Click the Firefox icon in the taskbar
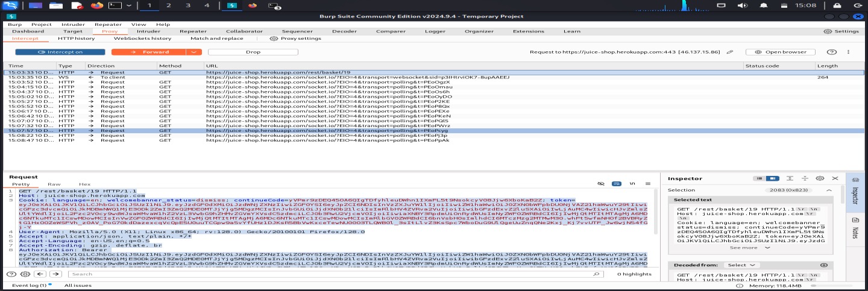Image resolution: width=868 pixels, height=291 pixels. point(96,5)
